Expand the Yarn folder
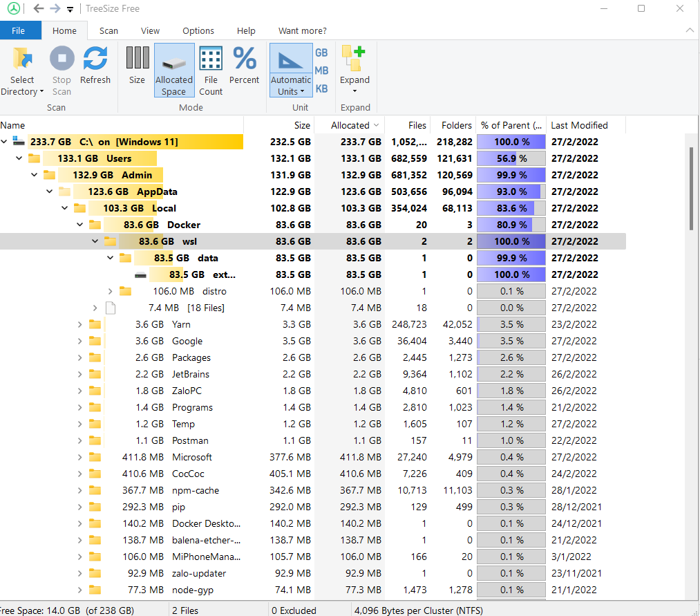The image size is (700, 616). point(80,325)
